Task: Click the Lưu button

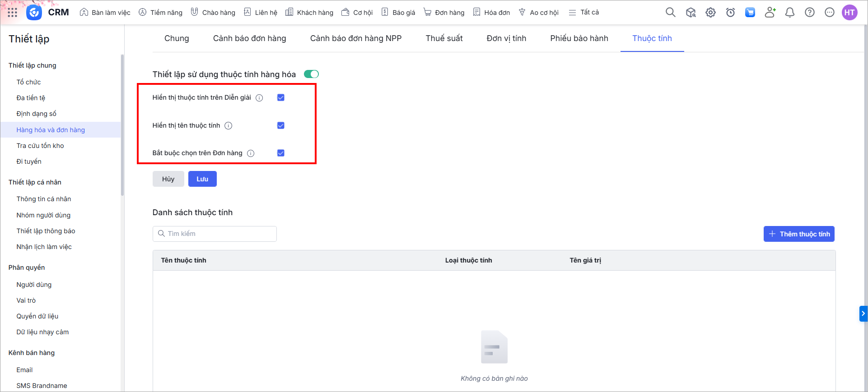Action: click(x=202, y=179)
